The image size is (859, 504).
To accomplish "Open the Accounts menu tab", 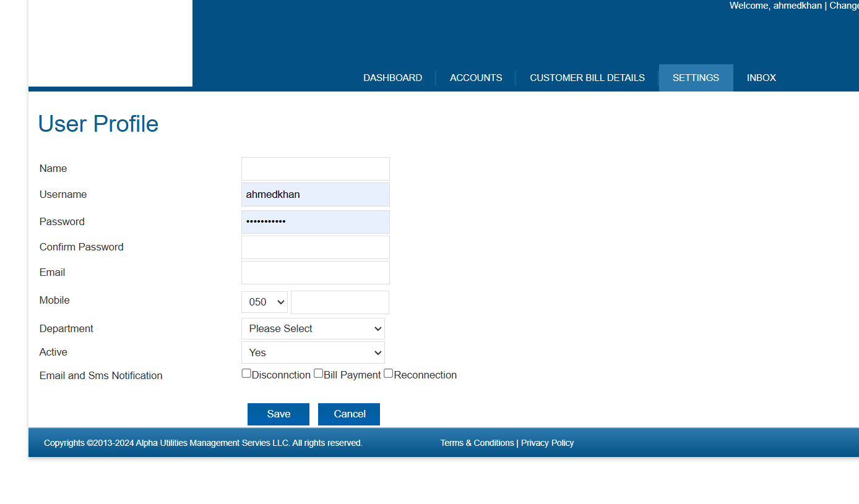I will point(476,78).
